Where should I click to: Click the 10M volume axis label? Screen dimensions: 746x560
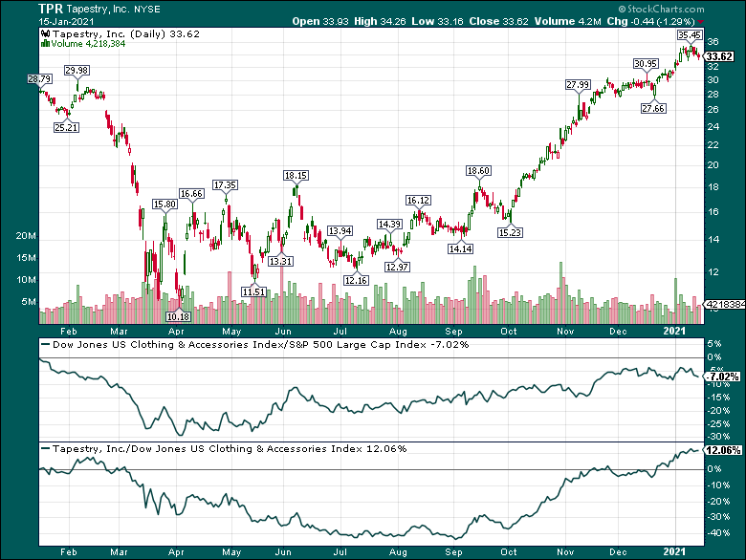point(26,280)
